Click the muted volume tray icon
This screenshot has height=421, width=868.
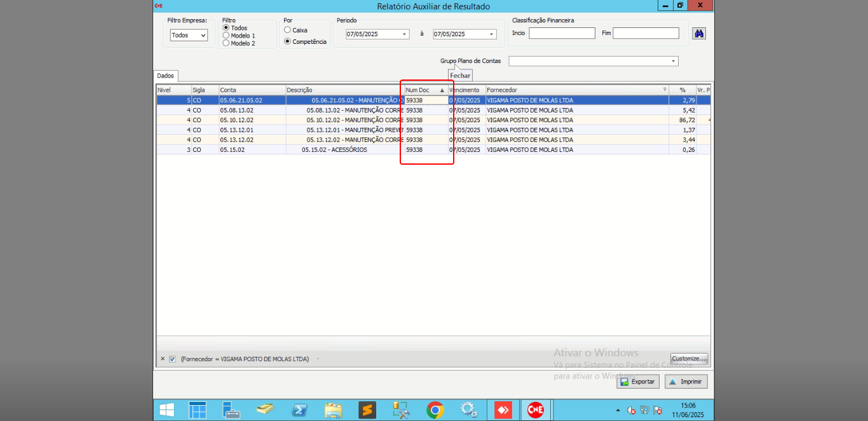[x=631, y=410]
